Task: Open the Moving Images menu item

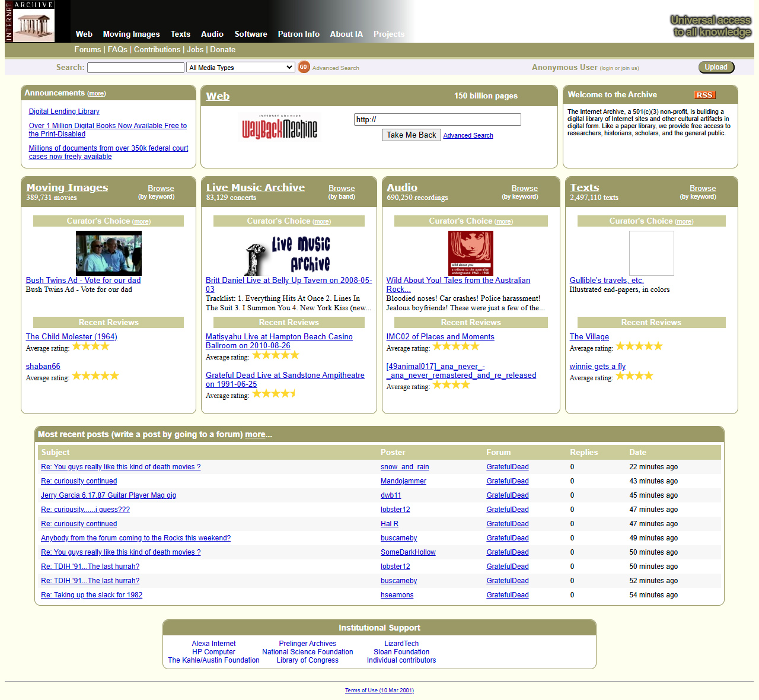Action: pos(131,34)
